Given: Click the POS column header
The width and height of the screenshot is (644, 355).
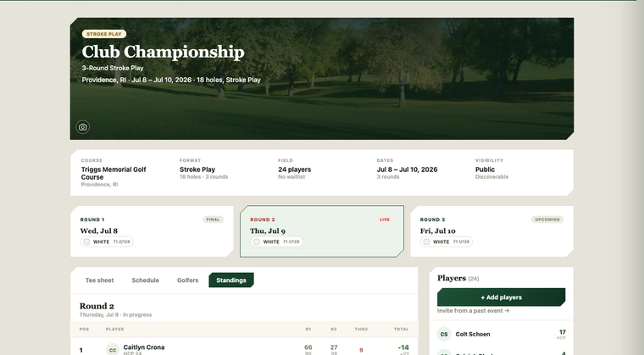Looking at the screenshot, I should 84,329.
